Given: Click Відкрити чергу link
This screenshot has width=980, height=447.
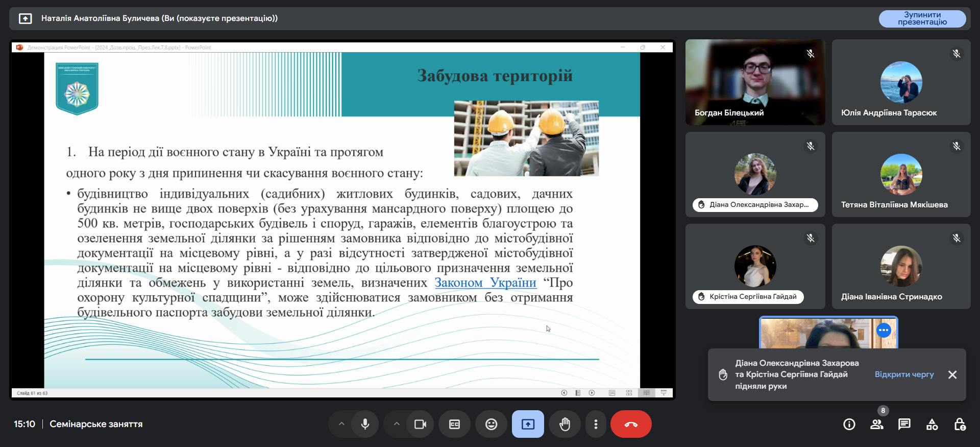Looking at the screenshot, I should pyautogui.click(x=904, y=374).
